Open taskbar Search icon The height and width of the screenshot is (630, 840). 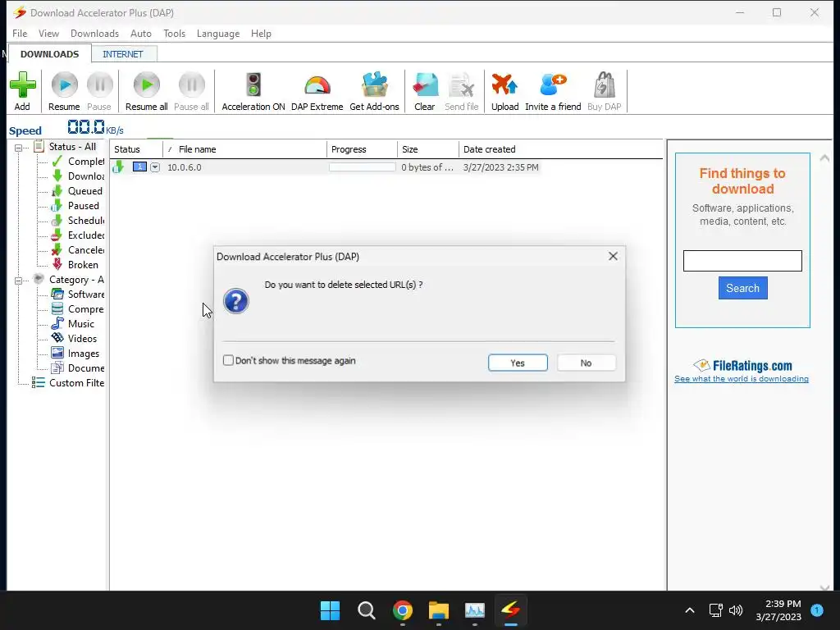(x=367, y=610)
